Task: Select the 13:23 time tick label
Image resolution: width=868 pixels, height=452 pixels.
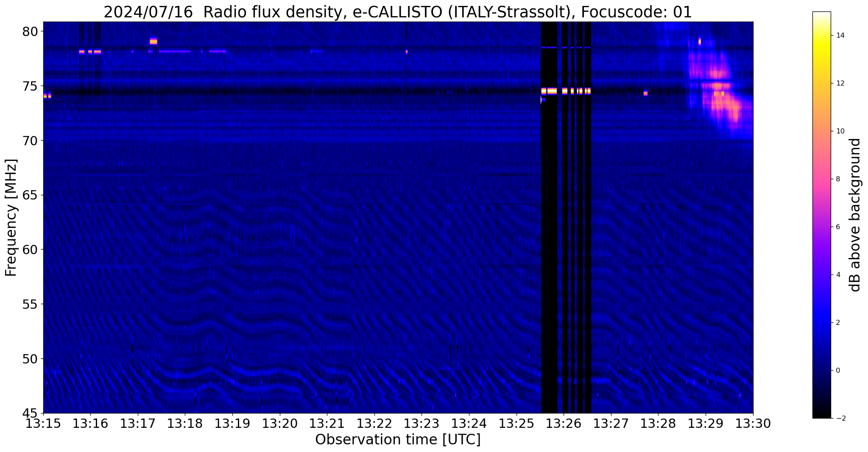Action: pos(421,423)
